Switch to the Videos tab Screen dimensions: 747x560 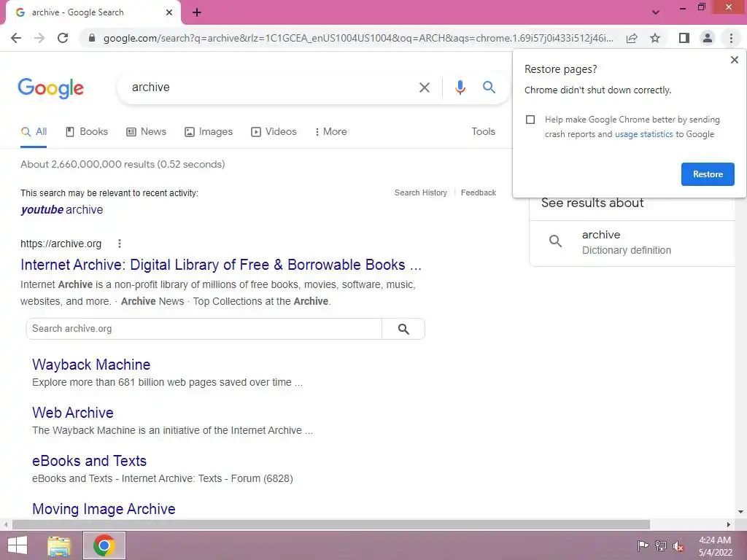tap(274, 132)
